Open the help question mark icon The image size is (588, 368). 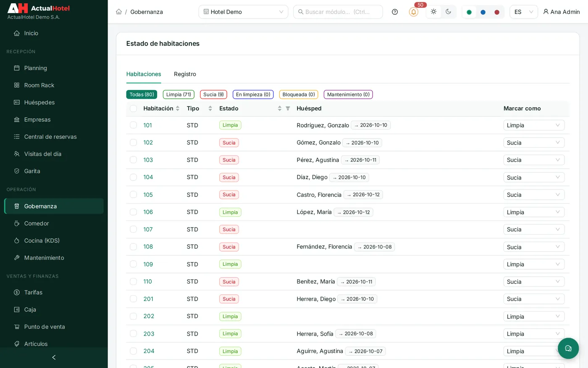pyautogui.click(x=395, y=12)
